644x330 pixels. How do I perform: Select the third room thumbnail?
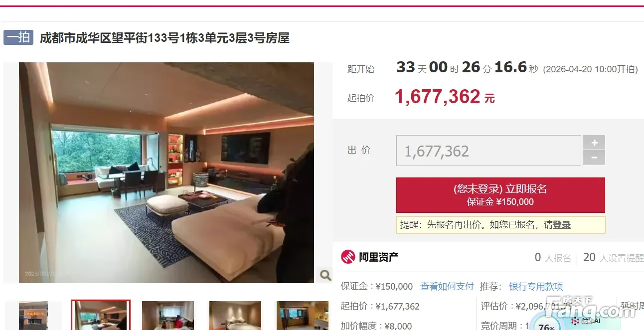click(x=168, y=315)
